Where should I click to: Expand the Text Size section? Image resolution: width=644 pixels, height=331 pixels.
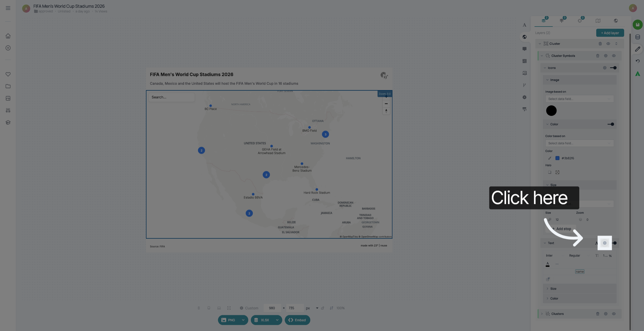[580, 289]
